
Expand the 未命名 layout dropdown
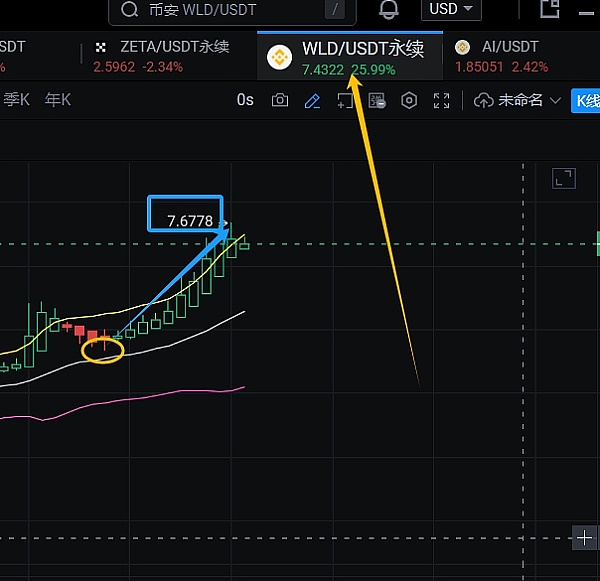tap(530, 100)
